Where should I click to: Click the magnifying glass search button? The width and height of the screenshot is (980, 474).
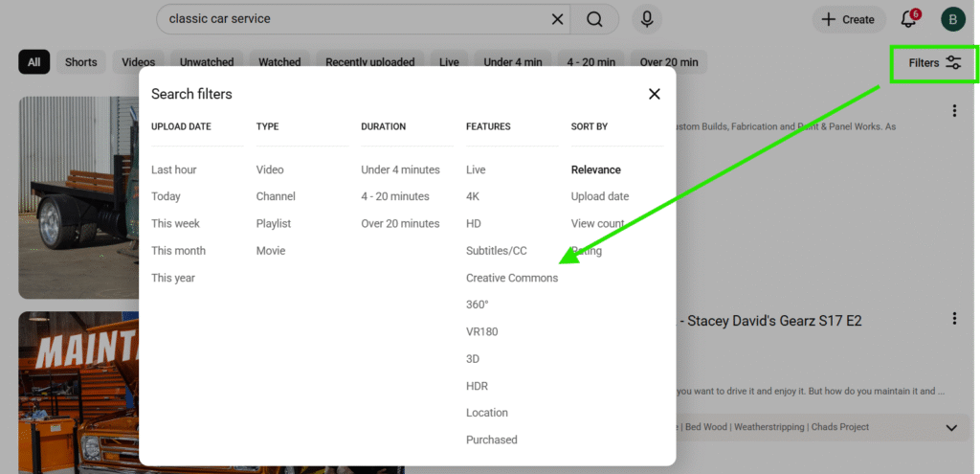[x=594, y=19]
